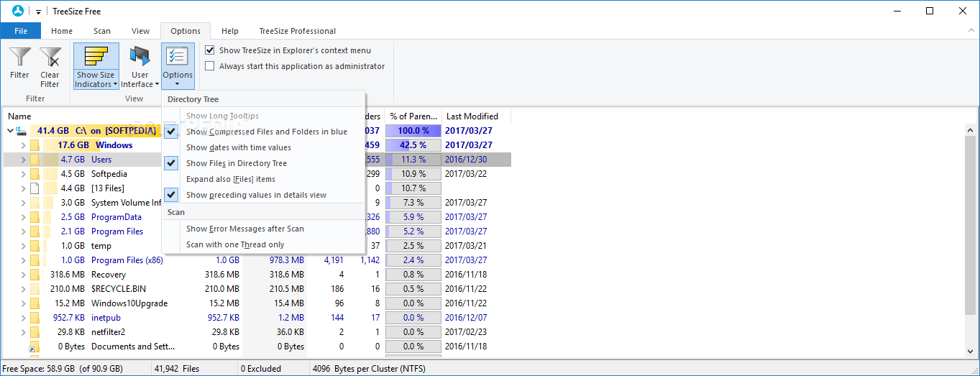Screen dimensions: 980x376
Task: Switch to the Home tab
Action: [62, 31]
